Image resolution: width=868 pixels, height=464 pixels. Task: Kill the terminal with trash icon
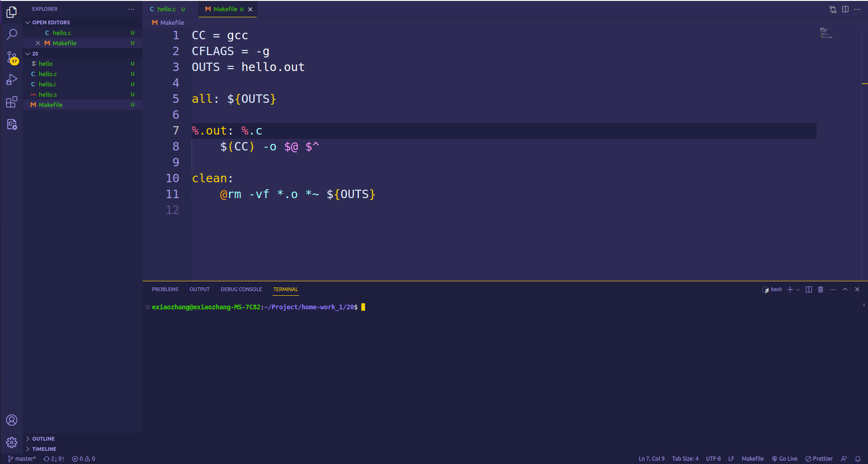[x=820, y=290]
